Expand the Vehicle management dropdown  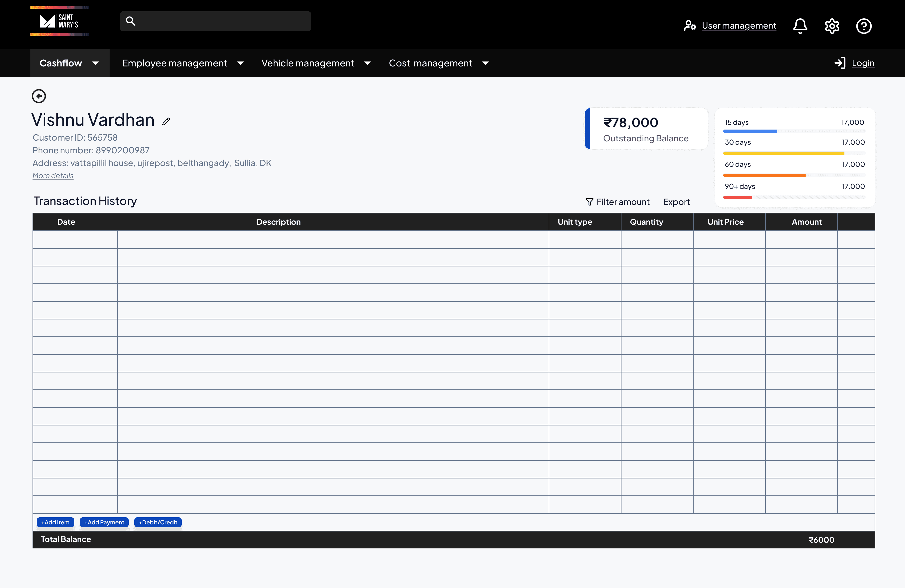[367, 63]
